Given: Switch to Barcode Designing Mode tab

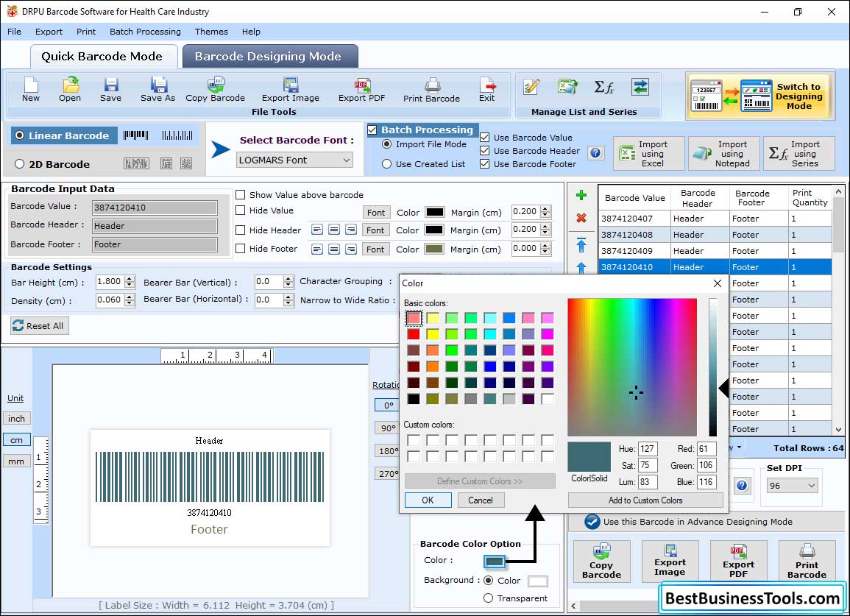Looking at the screenshot, I should pos(269,57).
